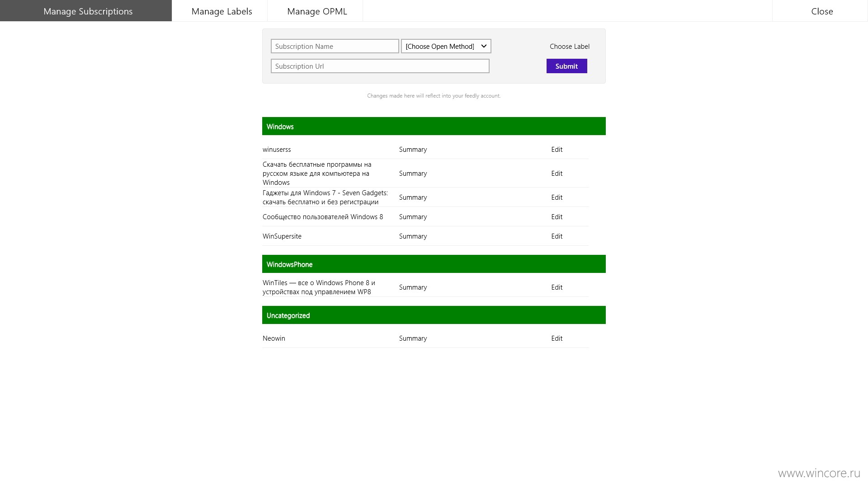This screenshot has height=488, width=868.
Task: Focus the Subscription Name field
Action: 335,46
